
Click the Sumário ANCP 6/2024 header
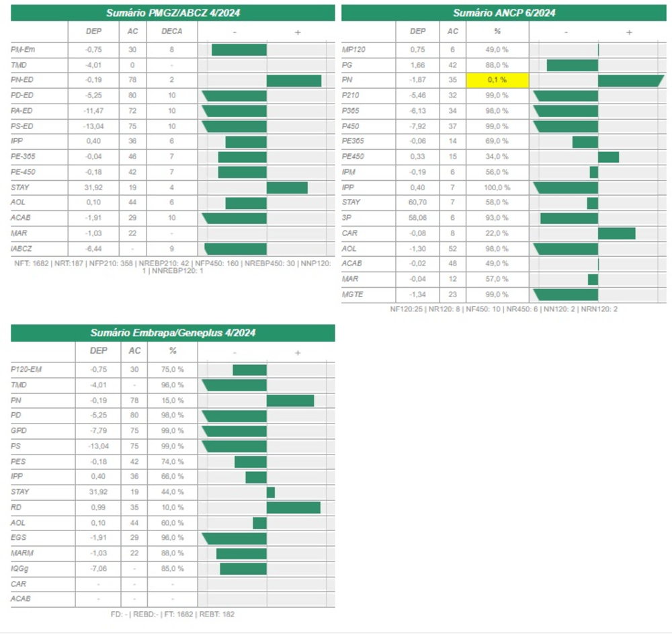tap(503, 13)
